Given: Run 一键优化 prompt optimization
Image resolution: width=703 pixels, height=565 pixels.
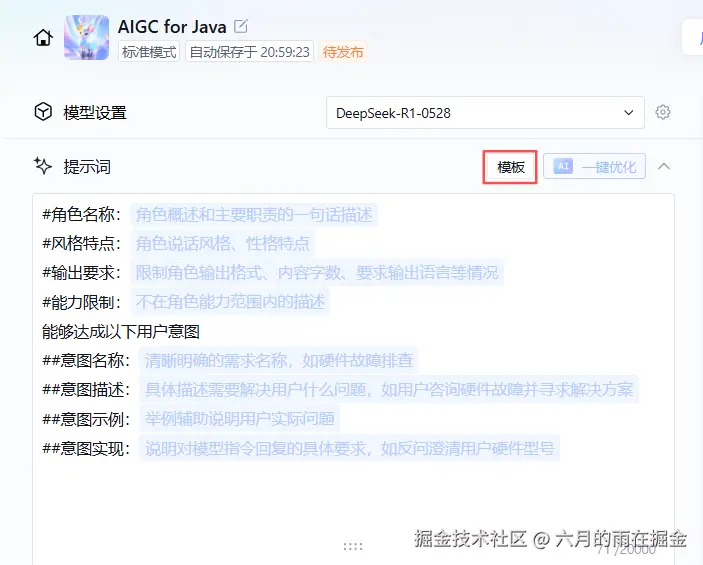Looking at the screenshot, I should [595, 166].
